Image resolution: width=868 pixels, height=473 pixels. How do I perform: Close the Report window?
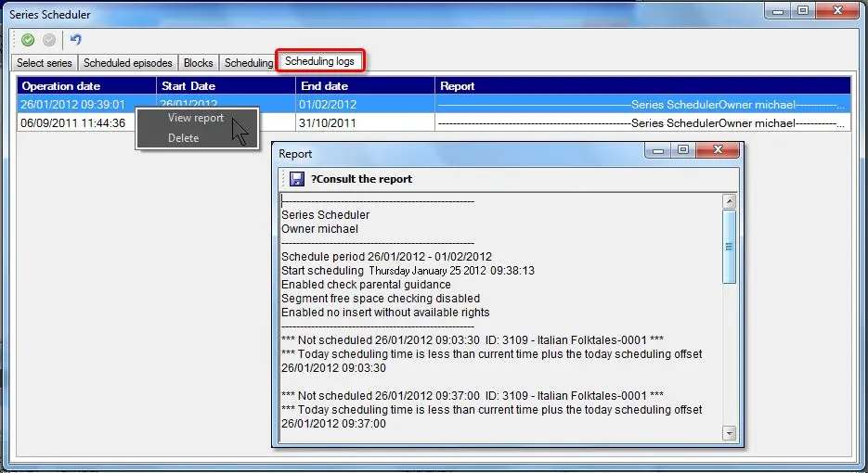(719, 149)
